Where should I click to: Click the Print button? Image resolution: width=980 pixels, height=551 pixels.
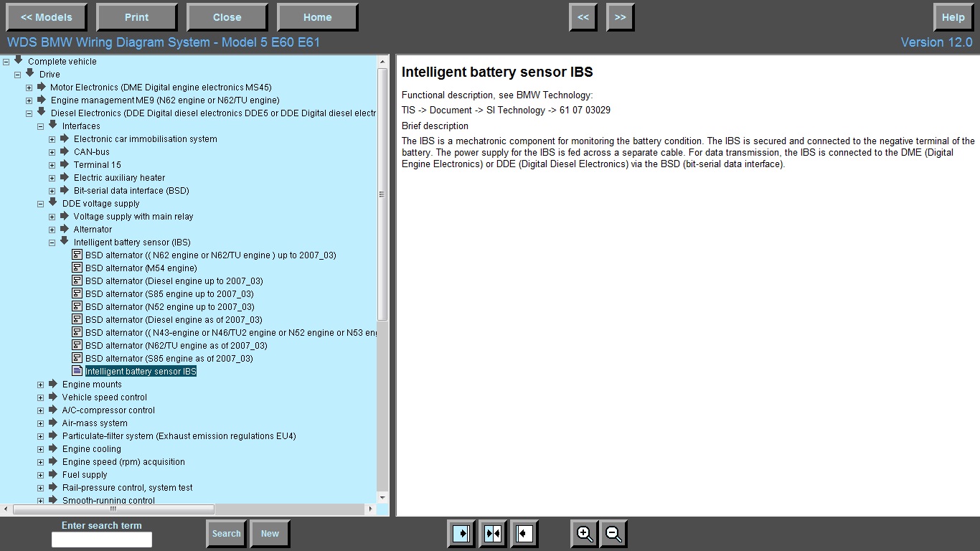(x=136, y=17)
